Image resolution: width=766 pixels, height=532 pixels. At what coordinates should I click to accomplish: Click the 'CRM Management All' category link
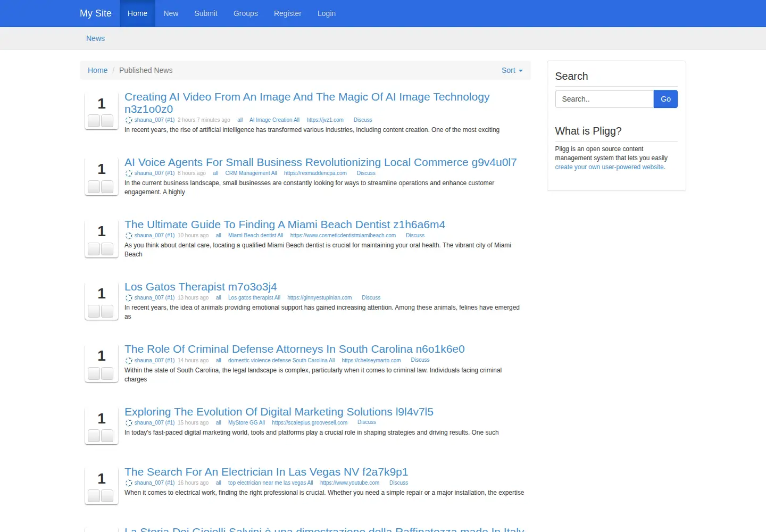(251, 173)
